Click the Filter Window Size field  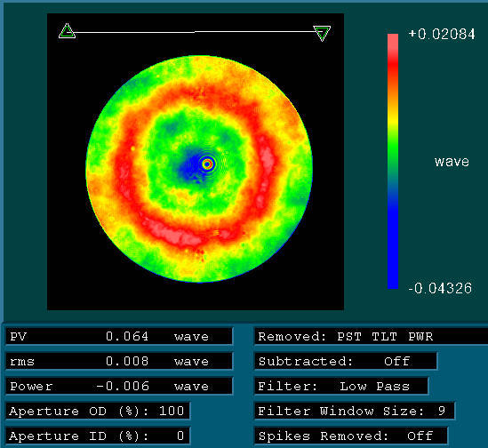coord(355,411)
